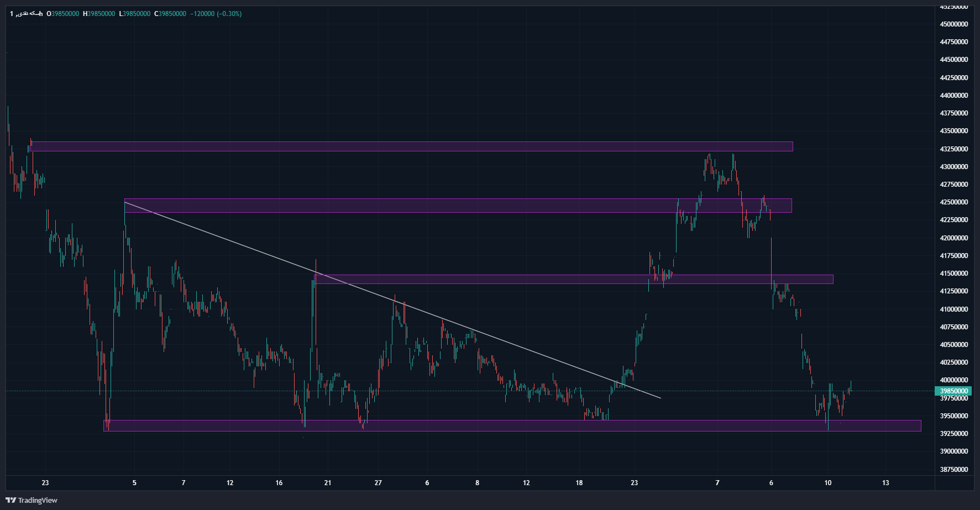Click price axis label 41750000

(954, 256)
